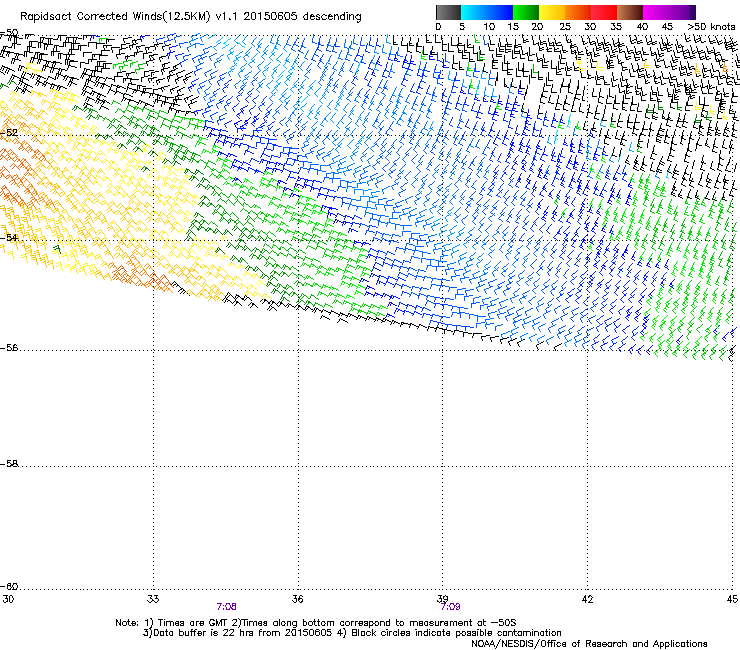Click the '30' longitude axis label
The image size is (740, 650).
8,599
